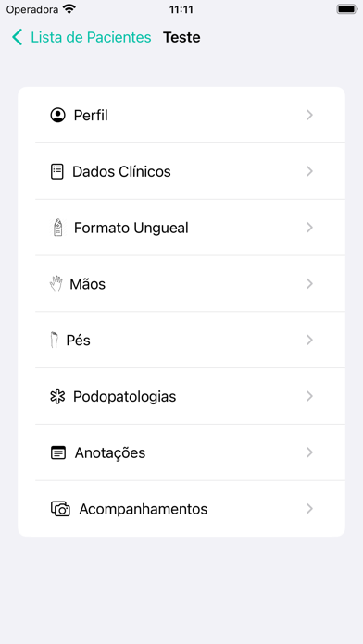363x644 pixels.
Task: Tap the Formato Ungueal nail icon
Action: click(x=58, y=228)
